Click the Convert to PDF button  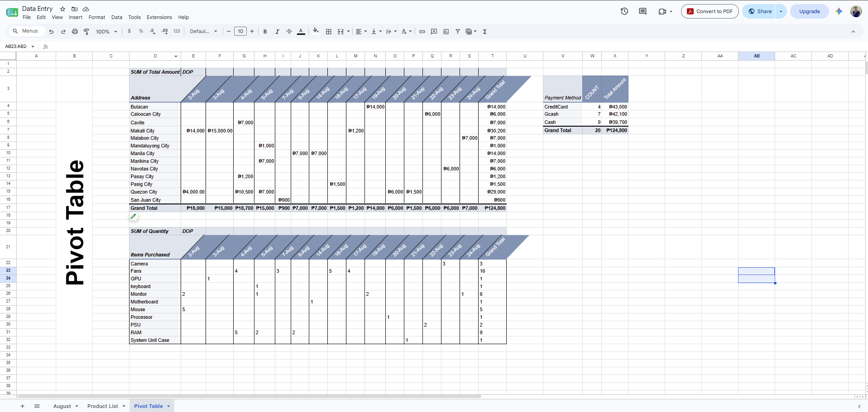(x=710, y=11)
